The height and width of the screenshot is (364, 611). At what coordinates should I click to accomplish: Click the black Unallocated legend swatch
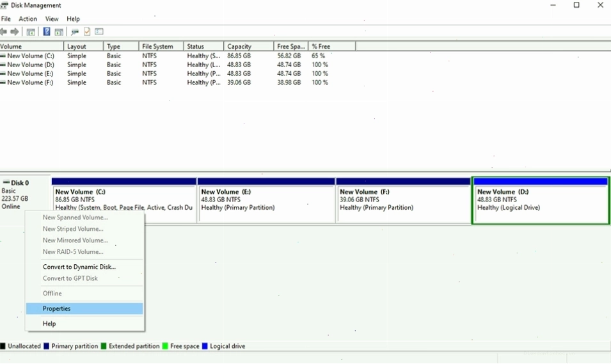(3, 346)
